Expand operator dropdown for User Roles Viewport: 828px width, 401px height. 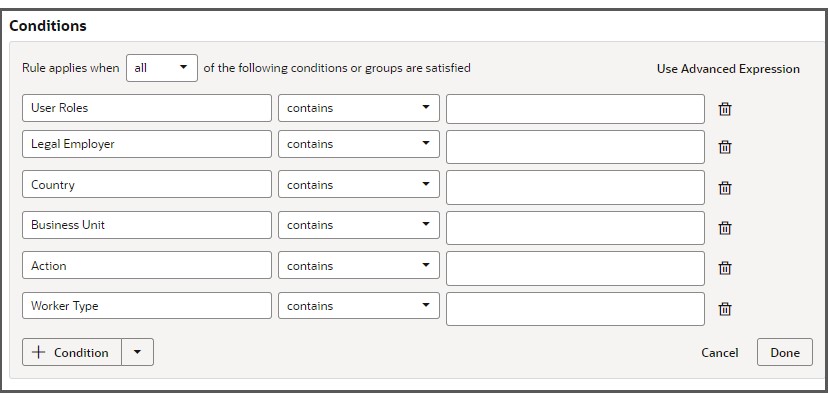(x=358, y=108)
